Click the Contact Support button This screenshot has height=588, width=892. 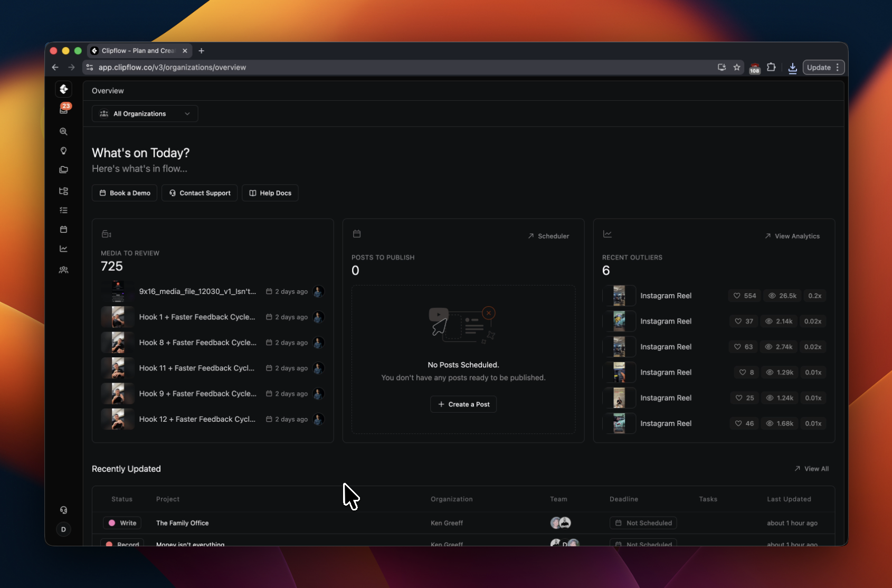[x=200, y=193]
